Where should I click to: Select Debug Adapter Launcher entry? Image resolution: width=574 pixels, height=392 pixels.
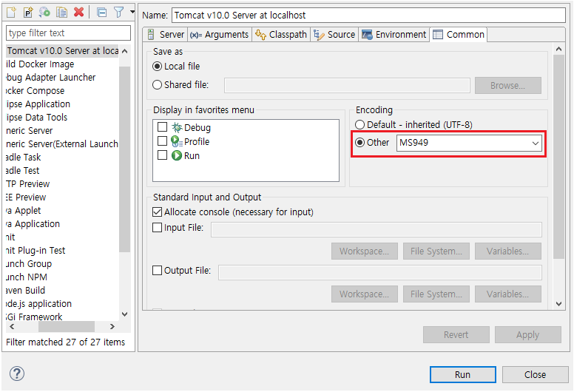[x=51, y=77]
